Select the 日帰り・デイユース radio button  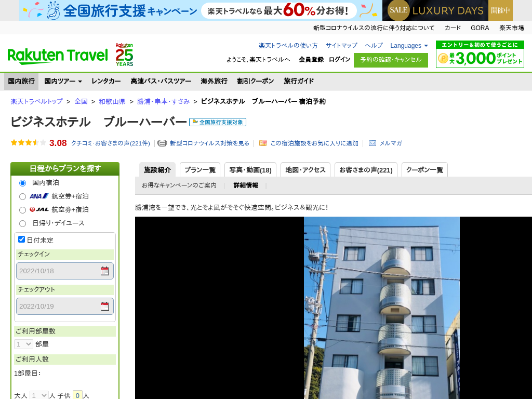[x=22, y=223]
